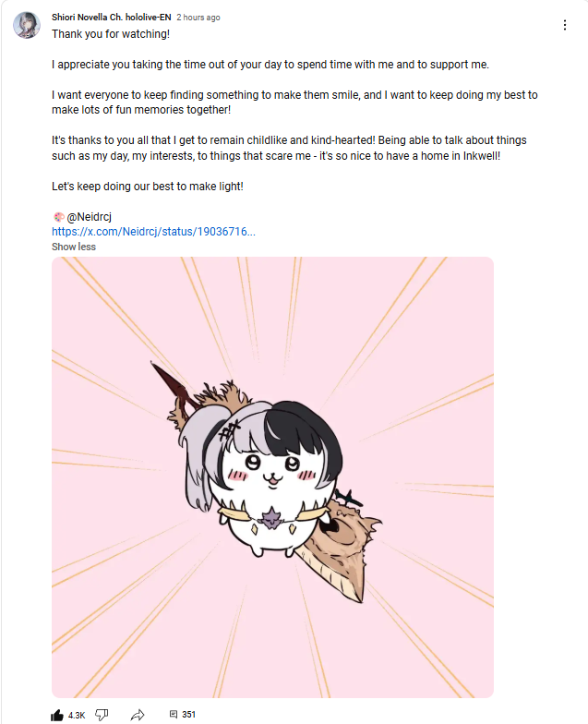
Task: Click Shiori Novella's profile avatar
Action: 26,25
